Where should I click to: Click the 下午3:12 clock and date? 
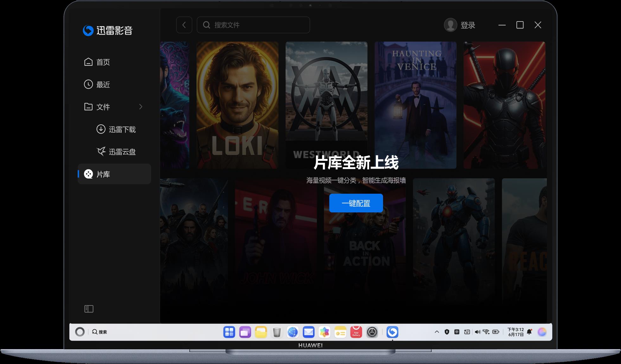516,332
